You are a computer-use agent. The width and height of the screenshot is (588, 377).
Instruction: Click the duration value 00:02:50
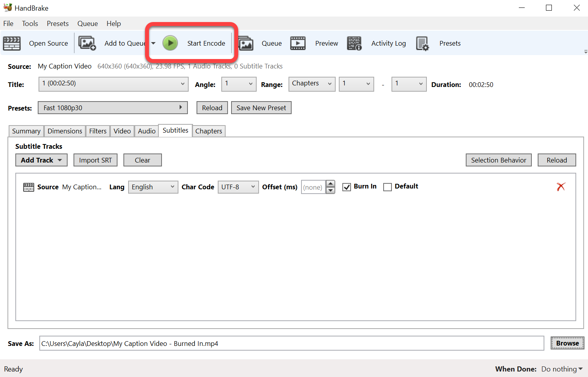coord(481,85)
